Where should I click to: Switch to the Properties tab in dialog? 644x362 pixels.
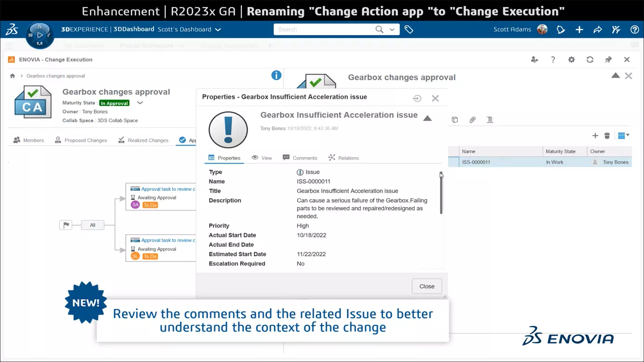point(224,158)
